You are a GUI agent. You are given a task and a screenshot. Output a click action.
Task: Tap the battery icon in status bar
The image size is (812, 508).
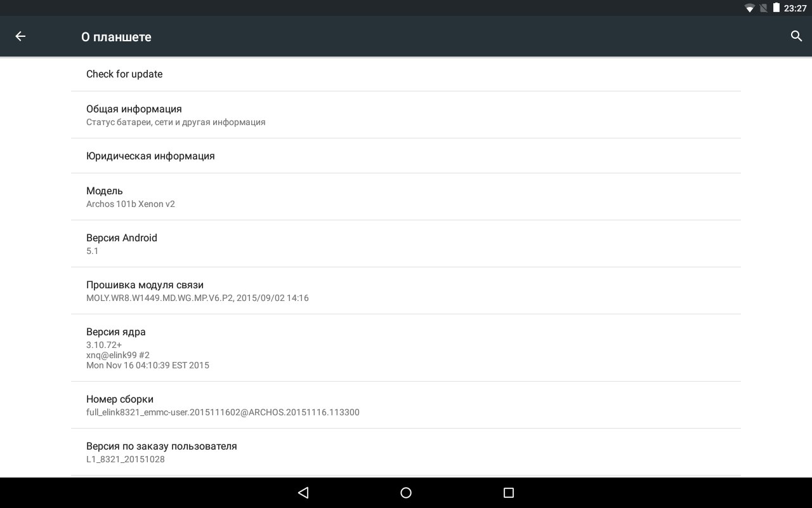pyautogui.click(x=776, y=8)
